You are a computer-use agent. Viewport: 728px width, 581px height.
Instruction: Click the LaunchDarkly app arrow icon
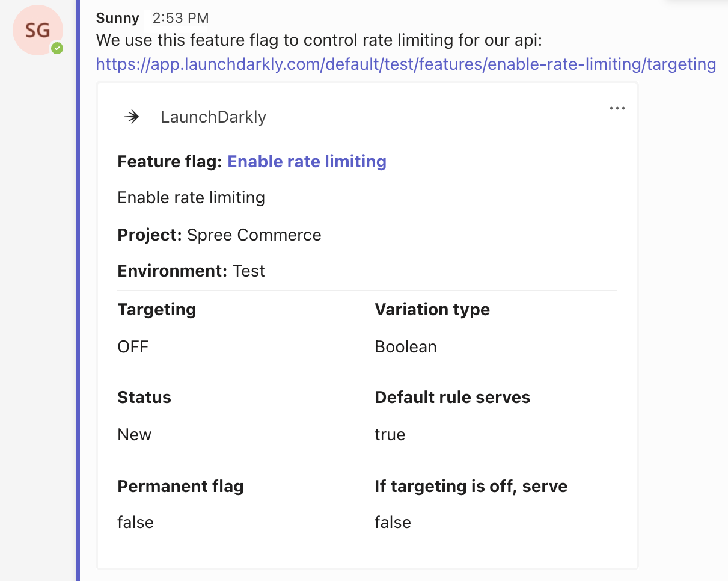130,117
